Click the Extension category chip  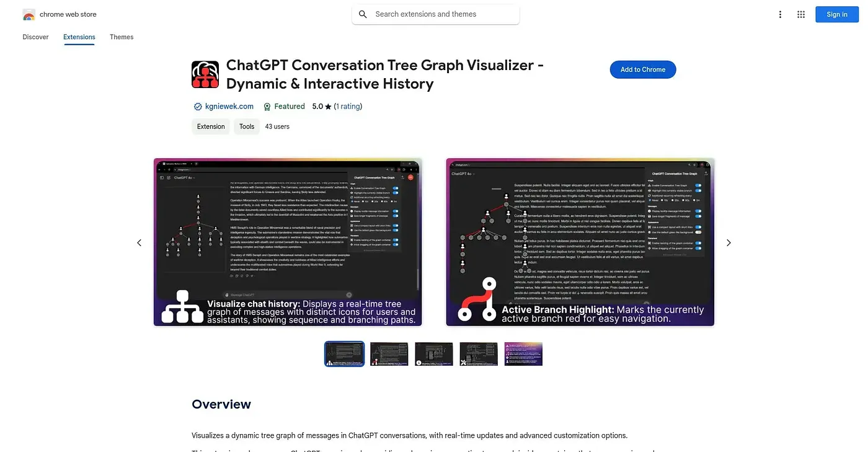211,126
